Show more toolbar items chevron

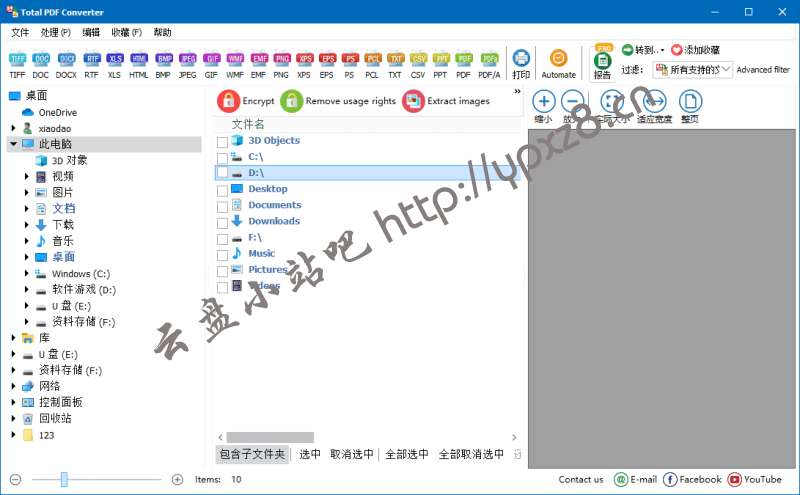coord(517,91)
